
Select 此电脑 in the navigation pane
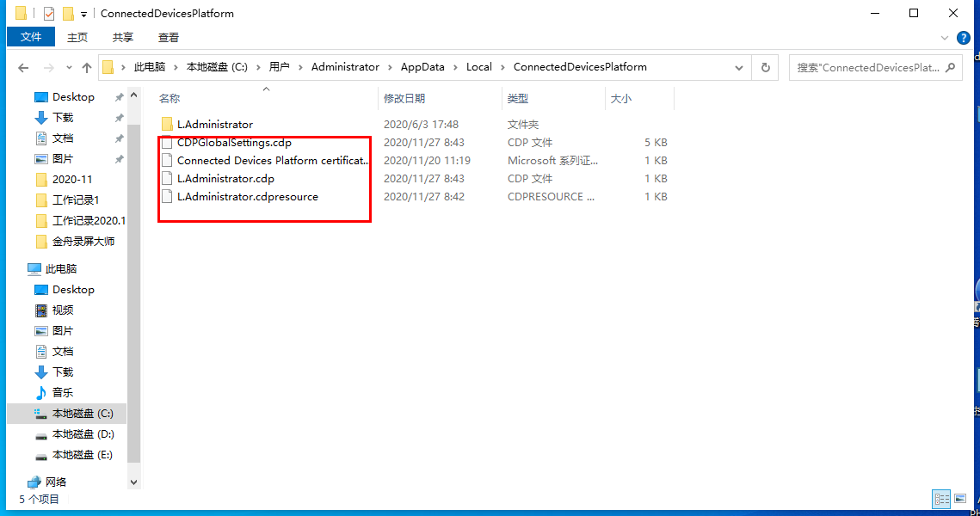coord(60,268)
